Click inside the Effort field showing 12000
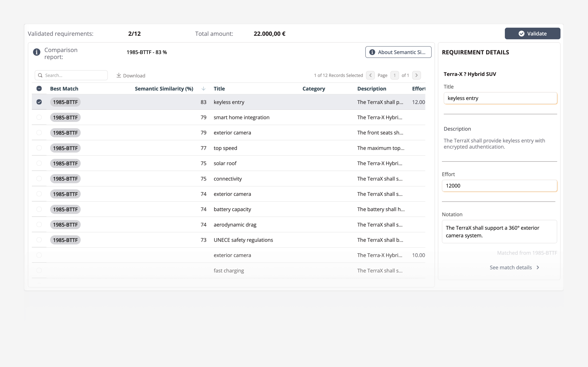Image resolution: width=588 pixels, height=367 pixels. 499,186
